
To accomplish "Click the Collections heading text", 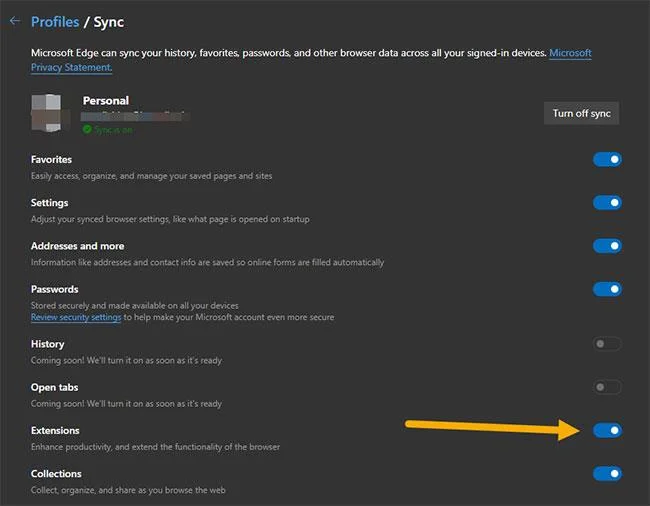I will tap(56, 474).
